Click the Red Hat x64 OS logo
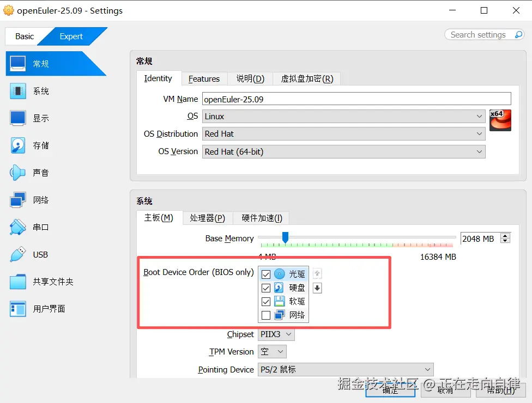Screen dimensions: 532x403 pos(500,120)
